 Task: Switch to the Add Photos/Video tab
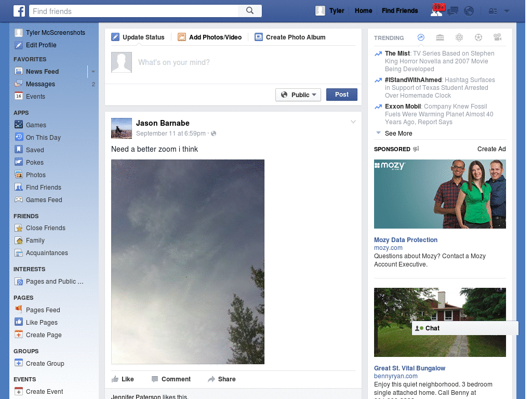click(210, 37)
